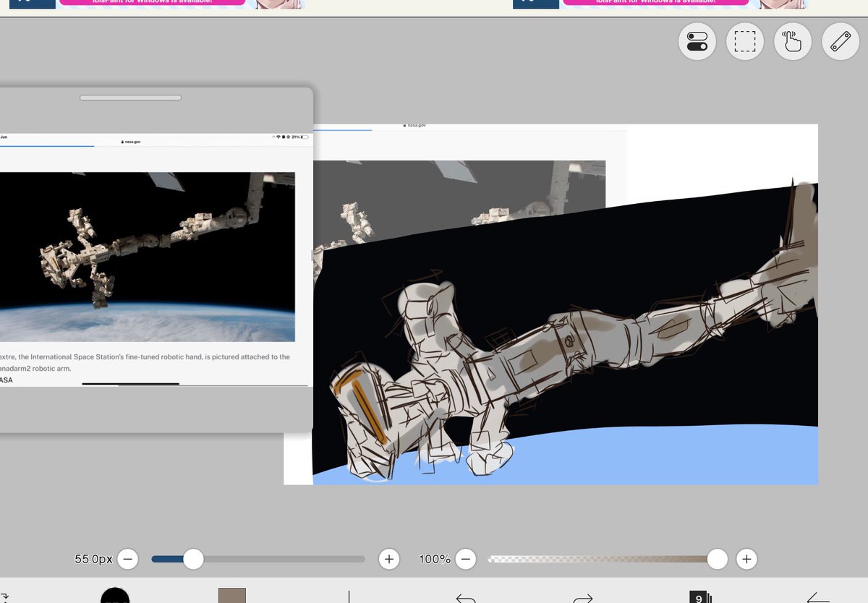The width and height of the screenshot is (868, 603).
Task: Undo the last stroke
Action: point(466,598)
